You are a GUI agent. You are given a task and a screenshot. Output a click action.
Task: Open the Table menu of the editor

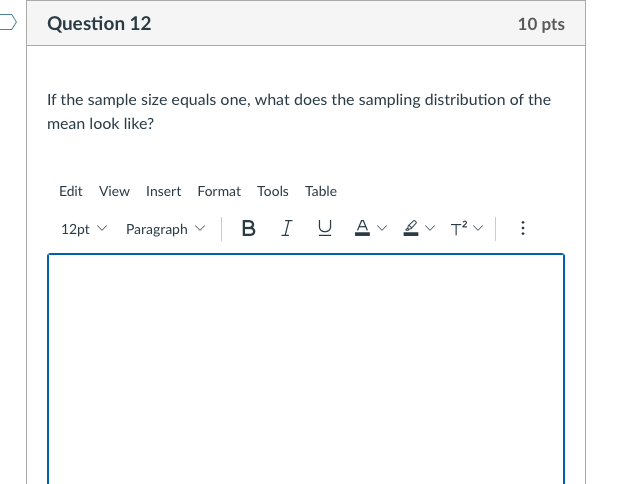click(x=321, y=191)
